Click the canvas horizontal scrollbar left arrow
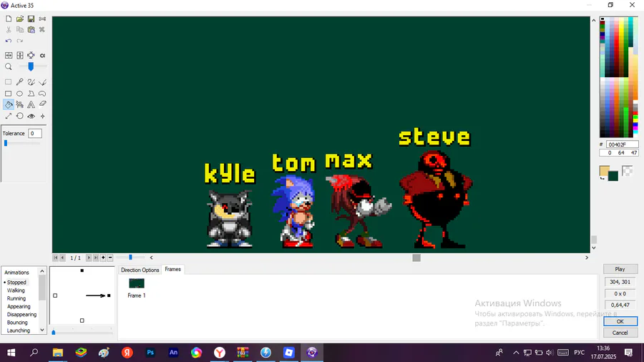Image resolution: width=644 pixels, height=362 pixels. click(152, 258)
